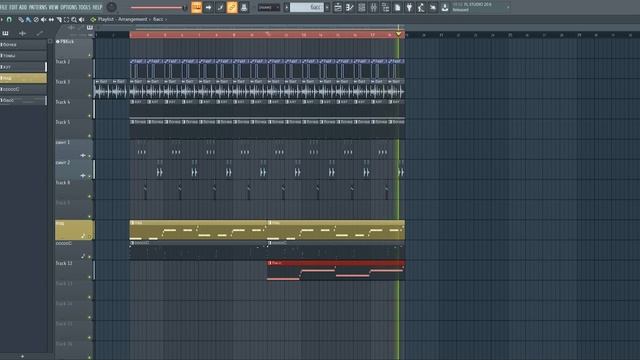The image size is (640, 360).
Task: Open the OPTIONS menu
Action: click(x=69, y=7)
